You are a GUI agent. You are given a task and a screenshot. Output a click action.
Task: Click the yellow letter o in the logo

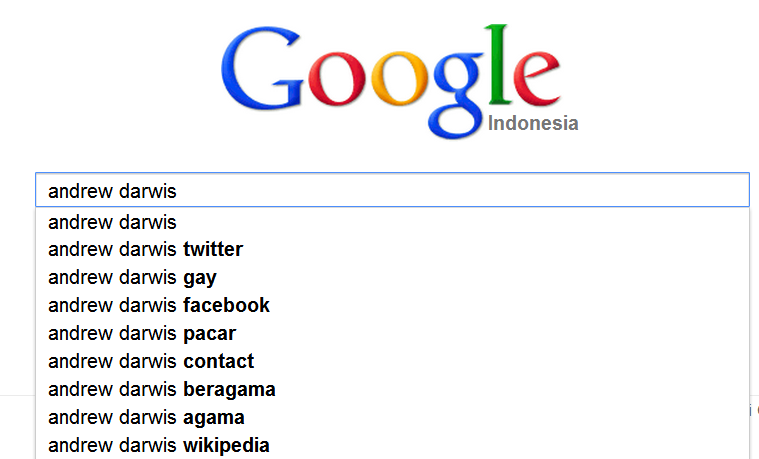click(x=400, y=78)
